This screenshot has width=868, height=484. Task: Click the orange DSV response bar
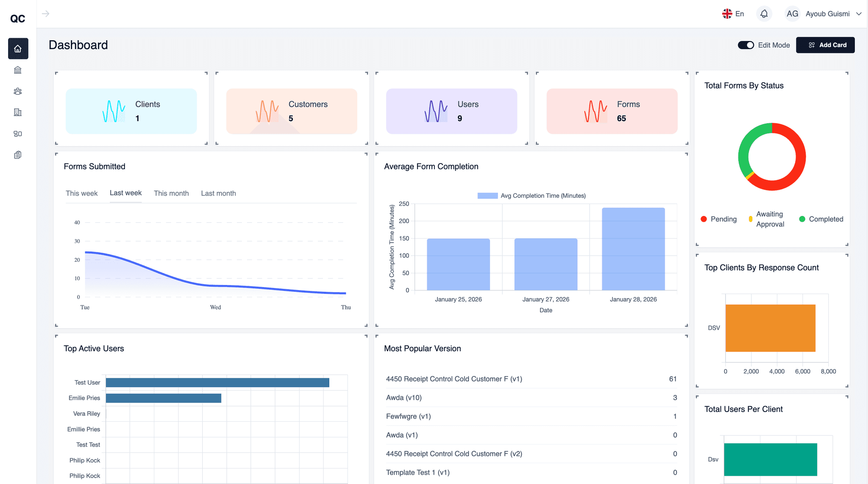(x=771, y=328)
